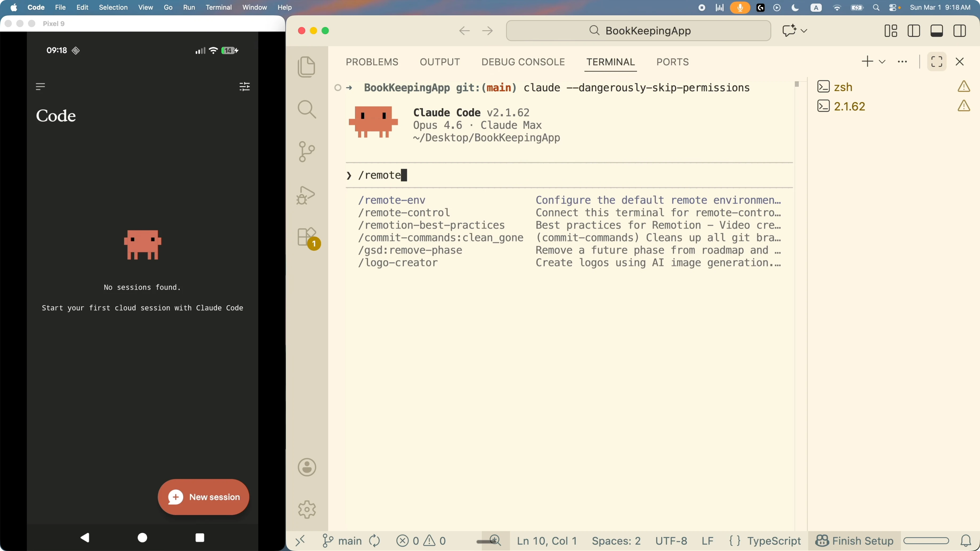
Task: Click the zoom slider in status bar
Action: (488, 541)
